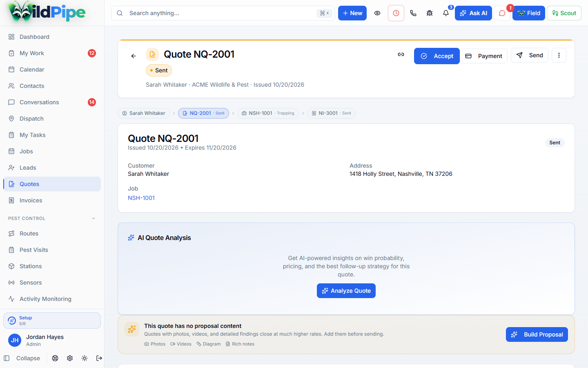Click the Build Proposal button
This screenshot has width=588, height=368.
tap(537, 334)
